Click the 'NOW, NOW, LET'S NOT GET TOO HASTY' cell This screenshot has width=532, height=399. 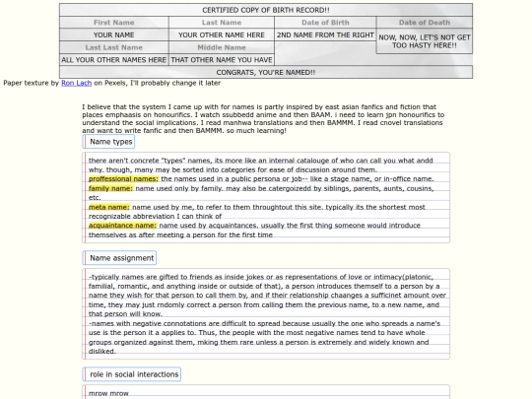[x=425, y=41]
